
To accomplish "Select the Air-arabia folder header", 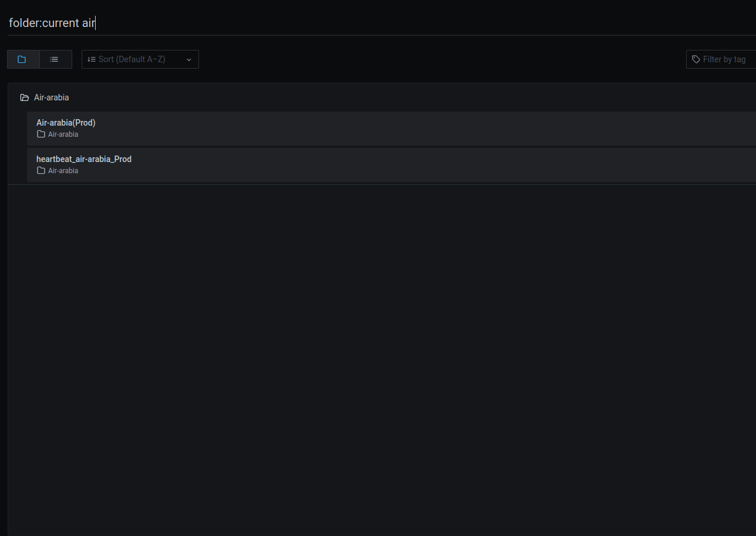I will (x=52, y=97).
